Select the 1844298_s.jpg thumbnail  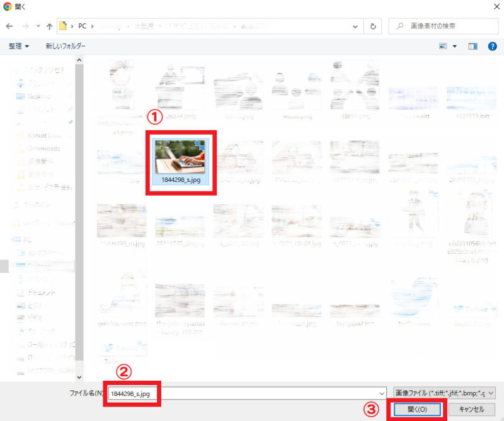pos(181,158)
